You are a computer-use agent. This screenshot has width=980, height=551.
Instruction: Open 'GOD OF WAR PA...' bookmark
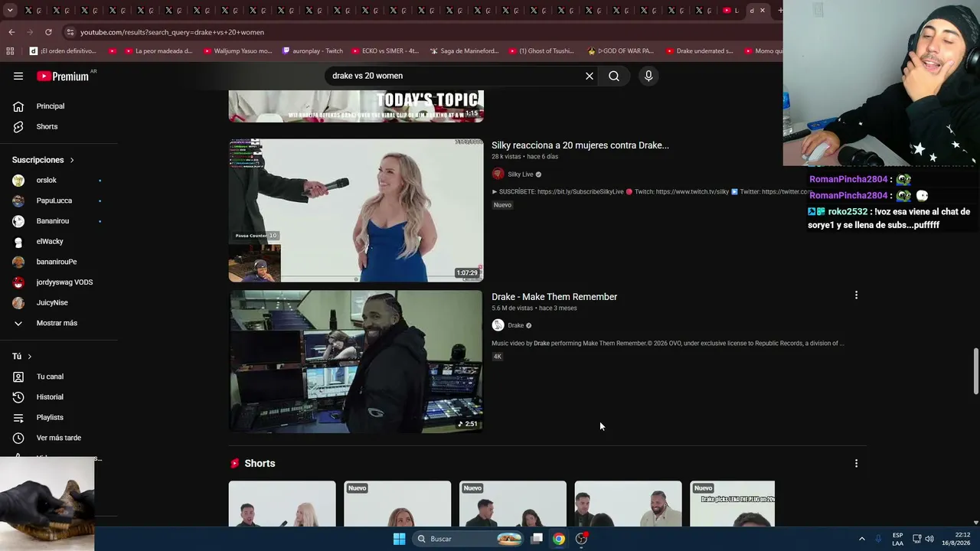620,51
